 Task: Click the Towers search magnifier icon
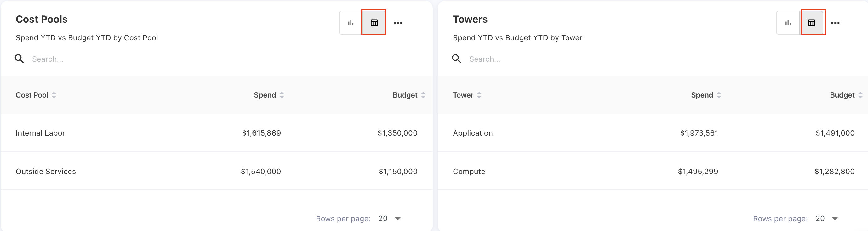456,59
